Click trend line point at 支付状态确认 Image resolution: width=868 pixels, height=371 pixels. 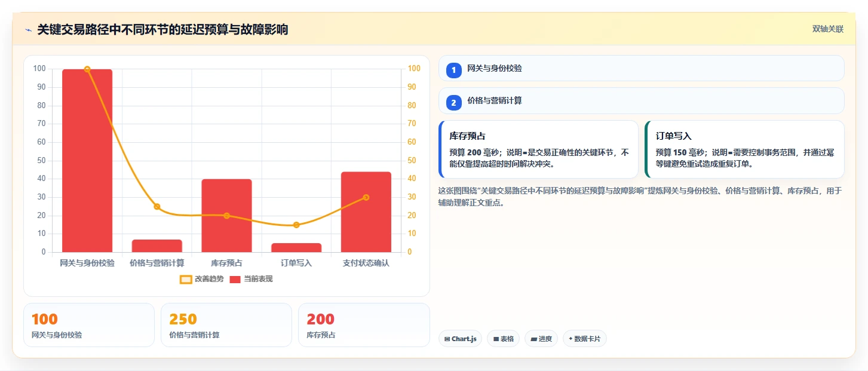click(366, 197)
